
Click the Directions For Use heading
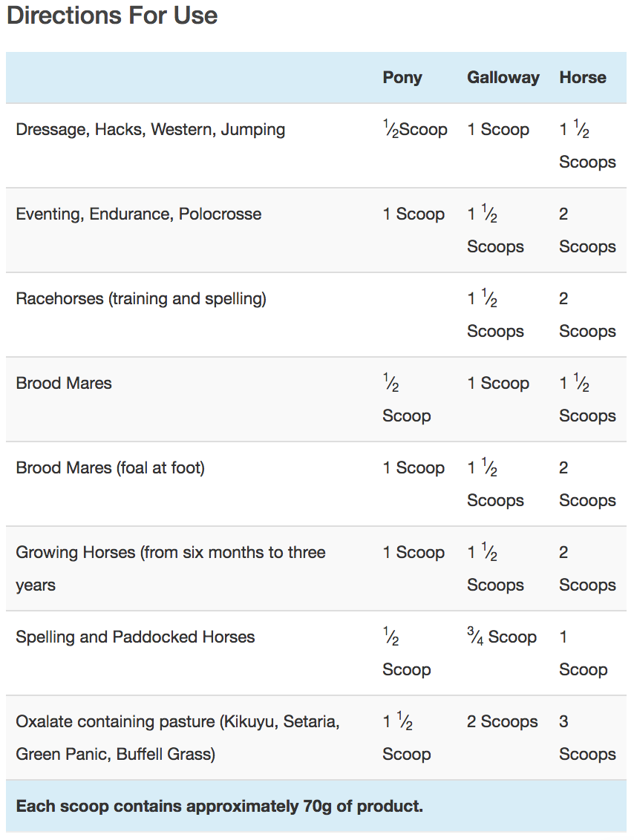coord(112,16)
